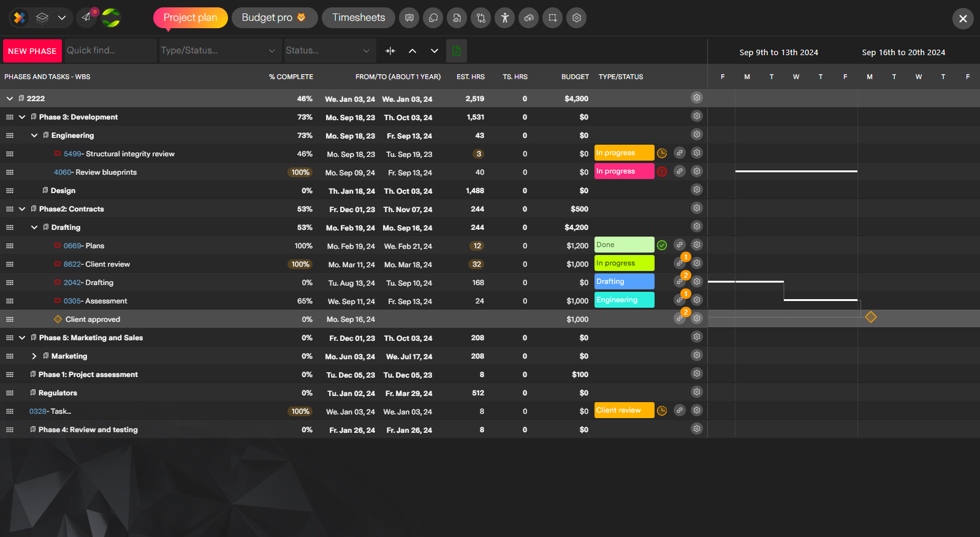Toggle the green done checkmark for Plans
Screen dimensions: 980x537
point(662,245)
